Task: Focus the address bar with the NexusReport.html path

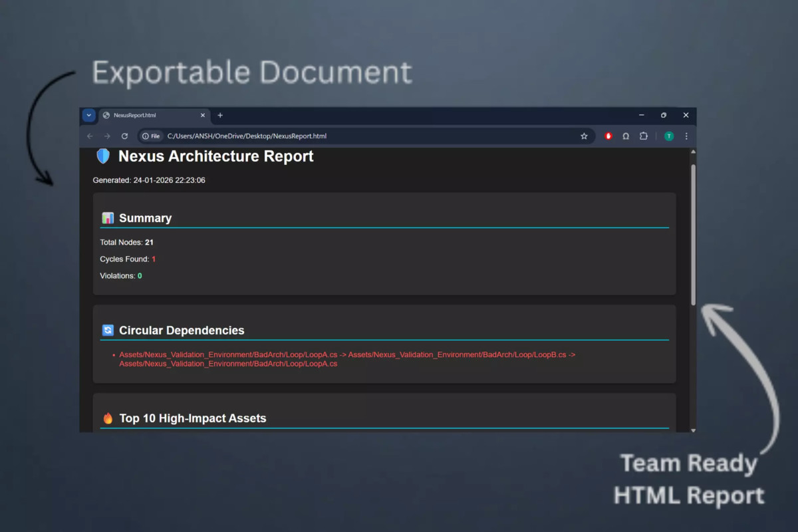Action: (365, 136)
